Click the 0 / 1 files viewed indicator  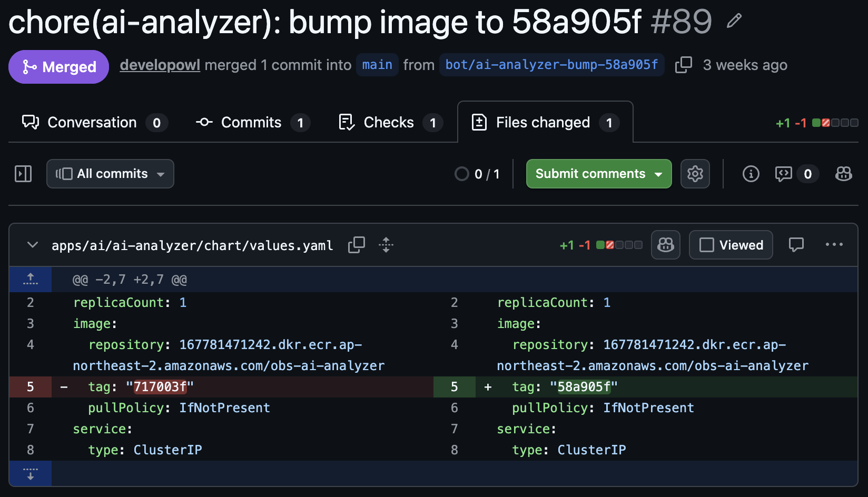coord(477,174)
